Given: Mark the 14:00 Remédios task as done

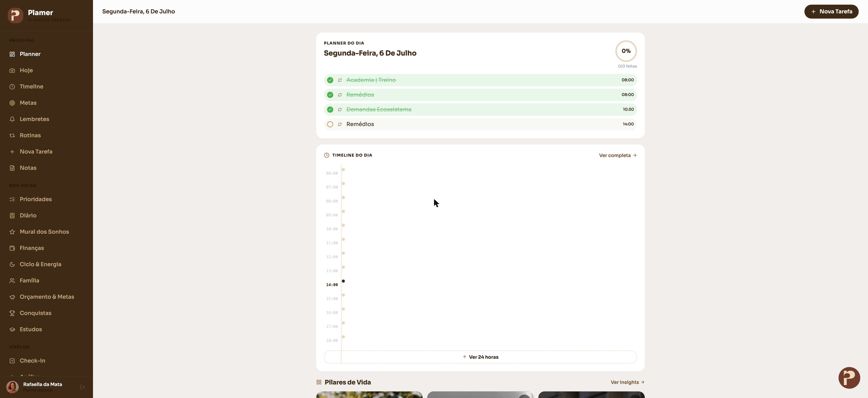Looking at the screenshot, I should [330, 124].
